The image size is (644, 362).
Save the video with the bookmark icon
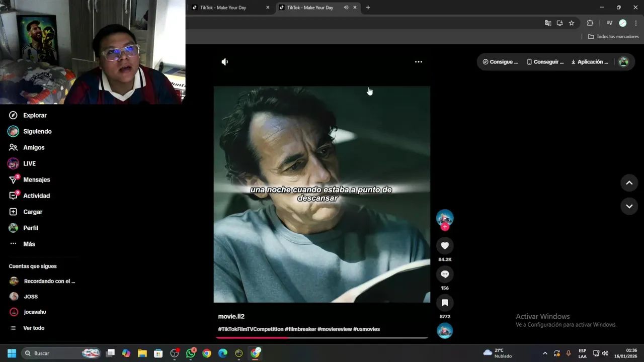point(445,303)
